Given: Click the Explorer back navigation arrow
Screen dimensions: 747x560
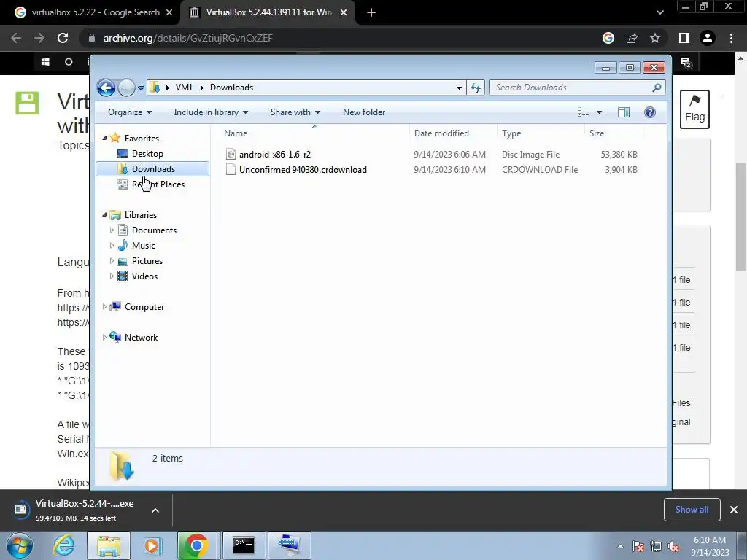Looking at the screenshot, I should click(x=106, y=87).
